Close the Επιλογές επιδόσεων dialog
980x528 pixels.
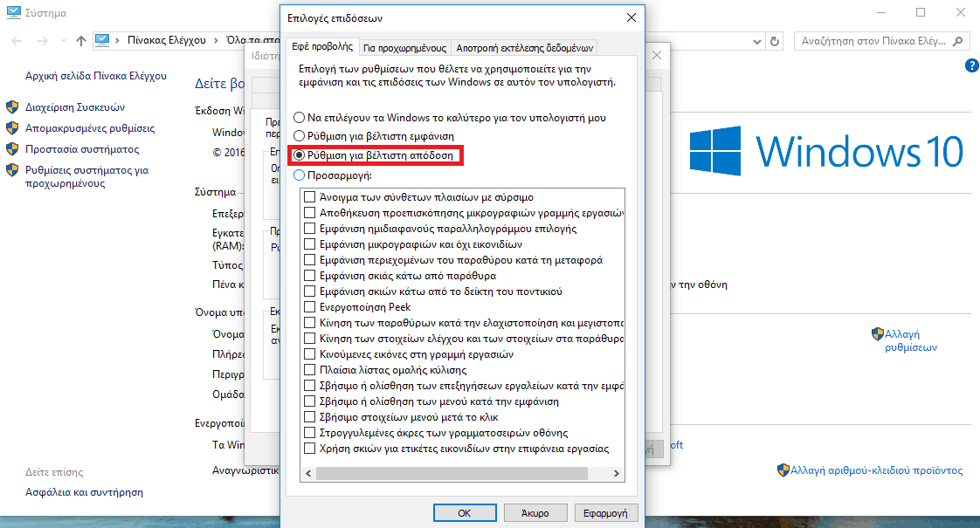click(x=631, y=17)
